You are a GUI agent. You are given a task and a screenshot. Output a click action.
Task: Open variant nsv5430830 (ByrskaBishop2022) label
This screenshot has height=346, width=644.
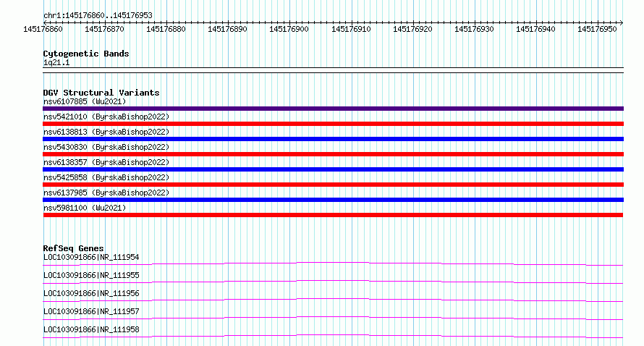point(106,147)
